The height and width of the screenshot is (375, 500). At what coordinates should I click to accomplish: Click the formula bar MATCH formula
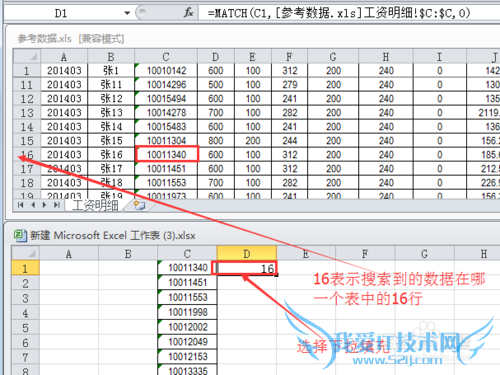(x=339, y=13)
